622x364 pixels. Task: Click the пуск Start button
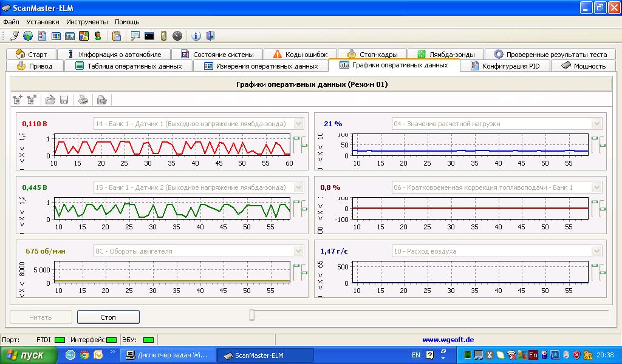click(29, 355)
